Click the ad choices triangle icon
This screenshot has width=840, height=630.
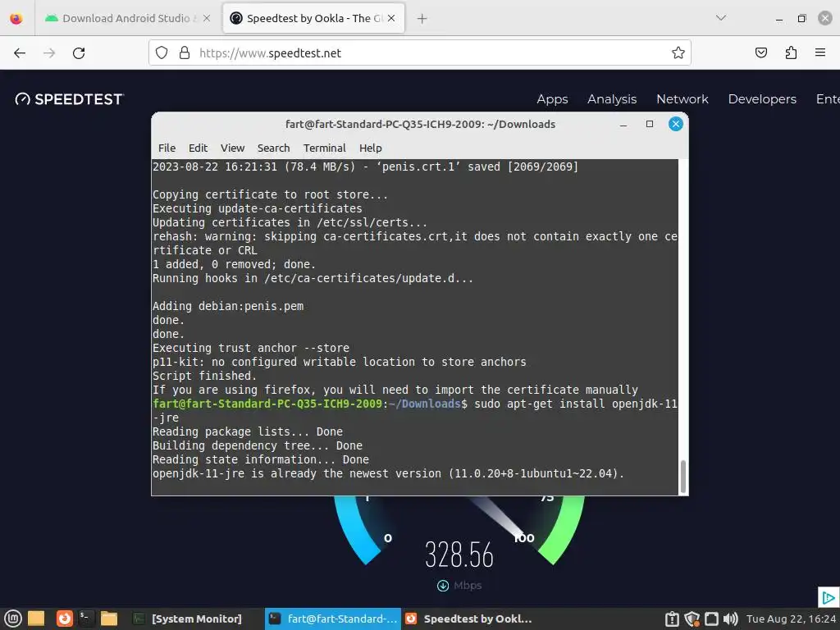(x=829, y=597)
